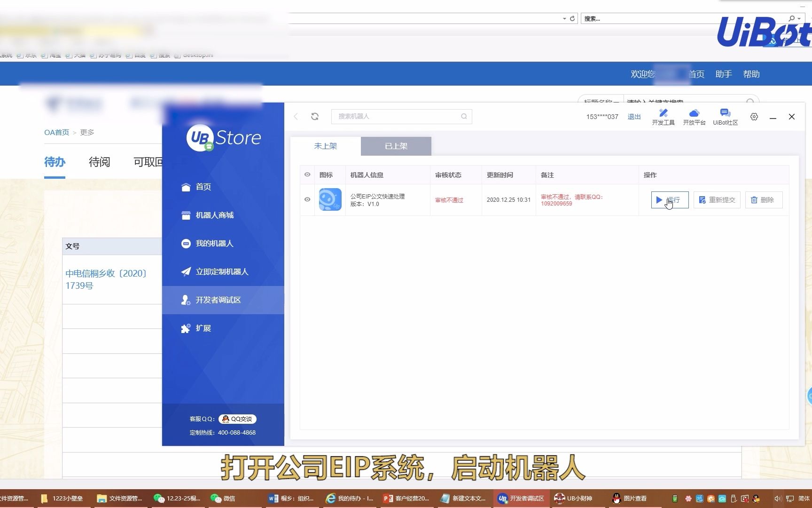Click 重新提交 to resubmit the robot
812x508 pixels.
click(717, 199)
